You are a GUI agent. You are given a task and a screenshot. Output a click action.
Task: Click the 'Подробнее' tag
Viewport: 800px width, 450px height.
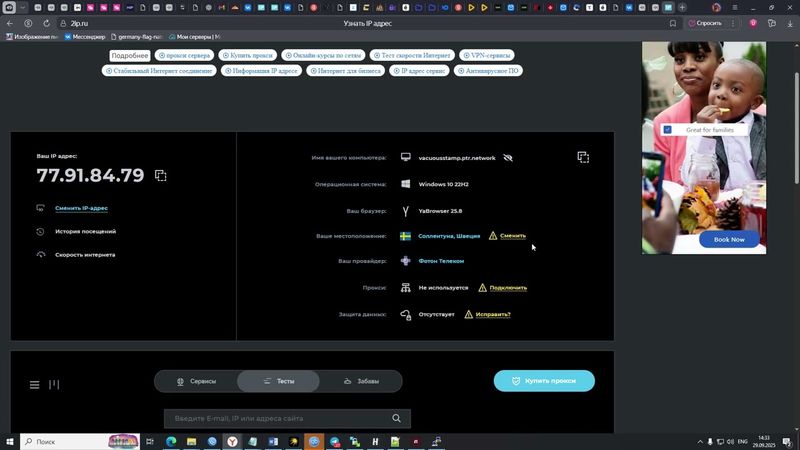point(130,56)
